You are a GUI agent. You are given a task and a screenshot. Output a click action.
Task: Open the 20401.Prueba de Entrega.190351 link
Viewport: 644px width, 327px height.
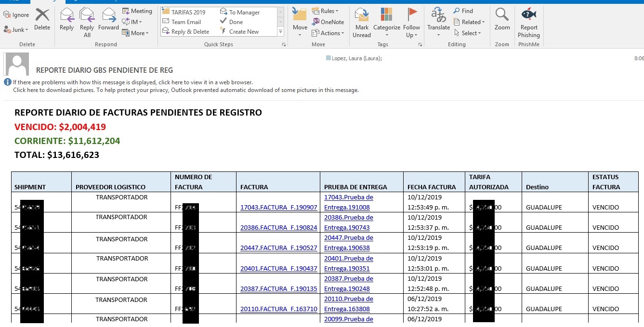(349, 263)
